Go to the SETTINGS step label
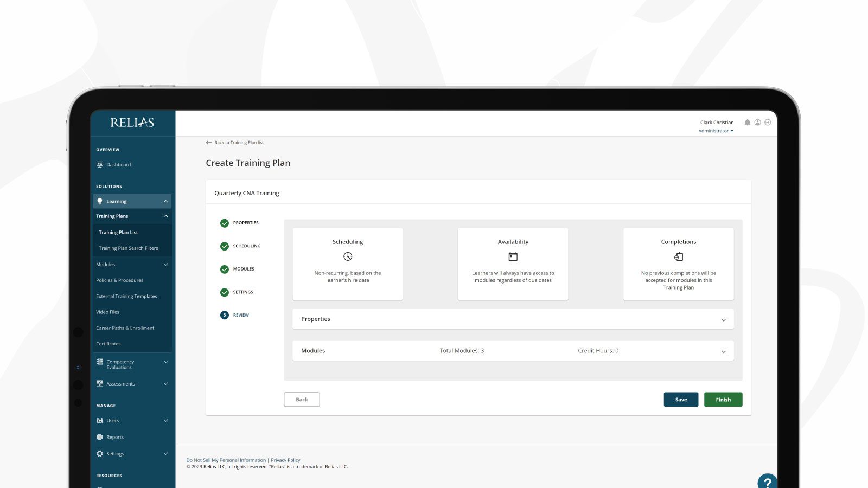This screenshot has height=488, width=868. coord(243,292)
